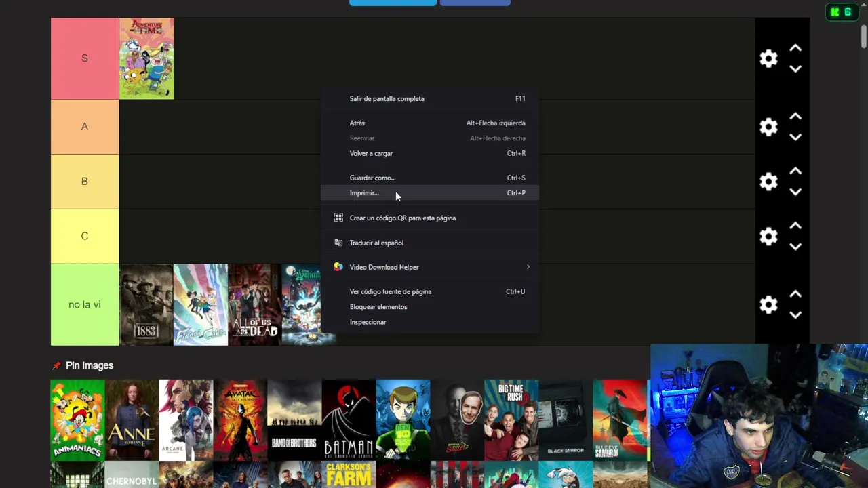Select 'Guardar como...' from context menu

tap(430, 178)
